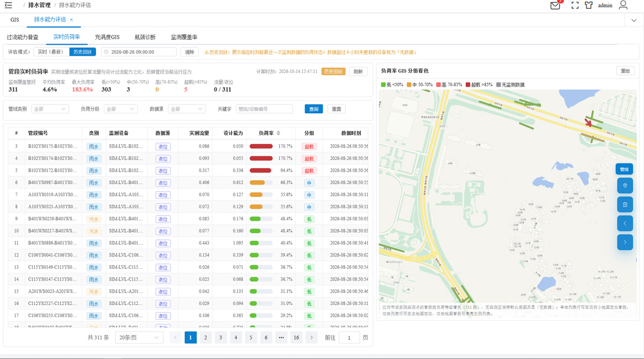
Task: Open the 过流能力普查 tab
Action: coord(23,37)
